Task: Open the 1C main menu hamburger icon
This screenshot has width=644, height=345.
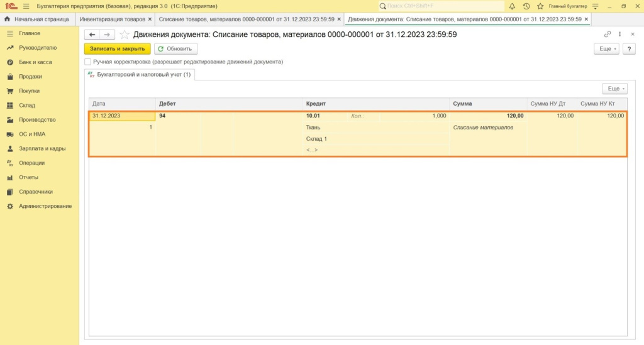Action: (x=26, y=6)
